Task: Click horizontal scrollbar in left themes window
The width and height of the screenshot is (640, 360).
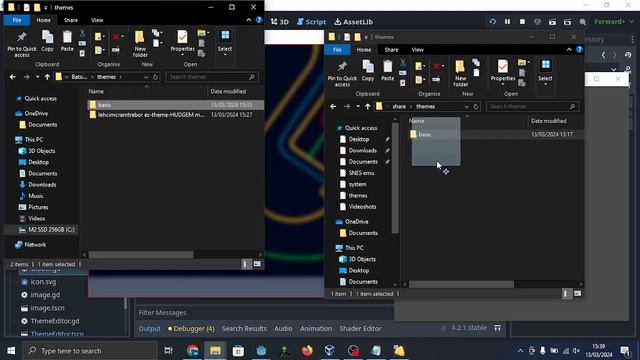Action: click(141, 255)
